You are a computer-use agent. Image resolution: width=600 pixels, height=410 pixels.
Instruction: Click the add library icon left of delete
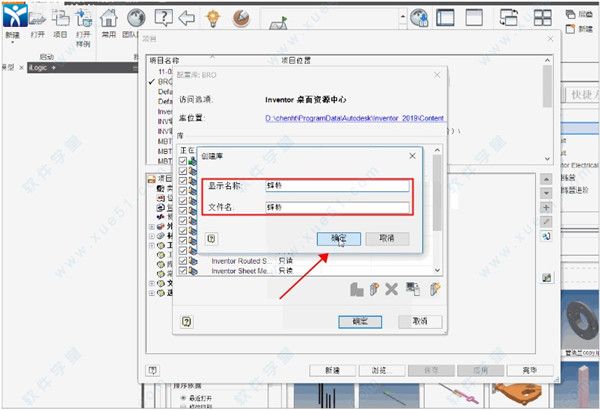[x=374, y=289]
